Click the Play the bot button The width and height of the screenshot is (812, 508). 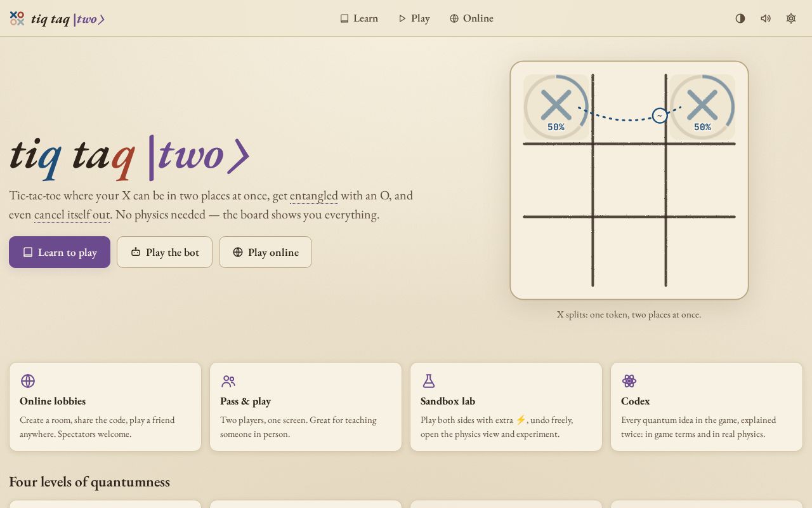click(x=164, y=252)
